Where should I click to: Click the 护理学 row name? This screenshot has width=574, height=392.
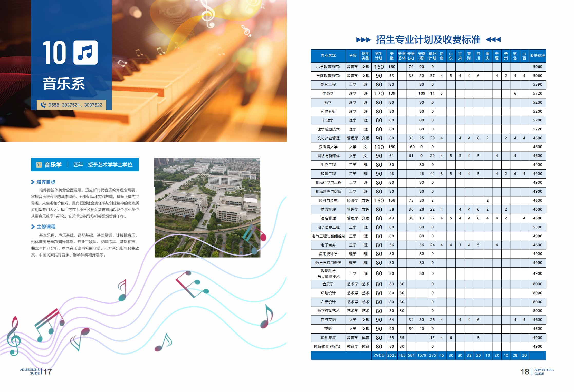pos(328,120)
